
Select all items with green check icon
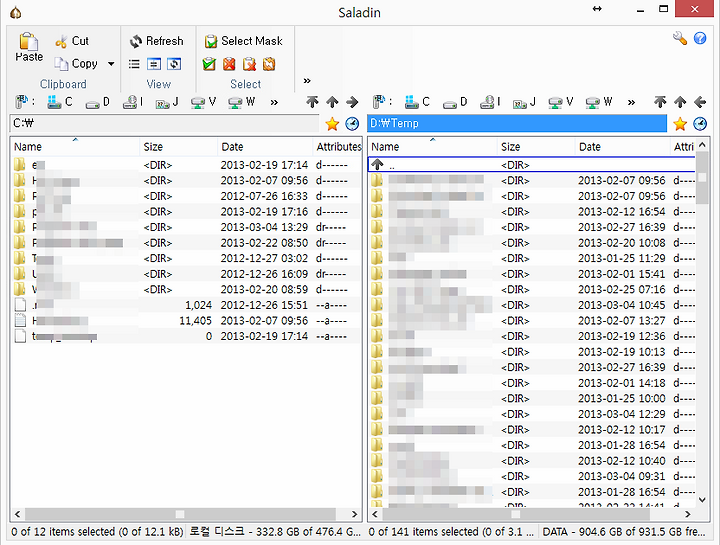point(209,64)
